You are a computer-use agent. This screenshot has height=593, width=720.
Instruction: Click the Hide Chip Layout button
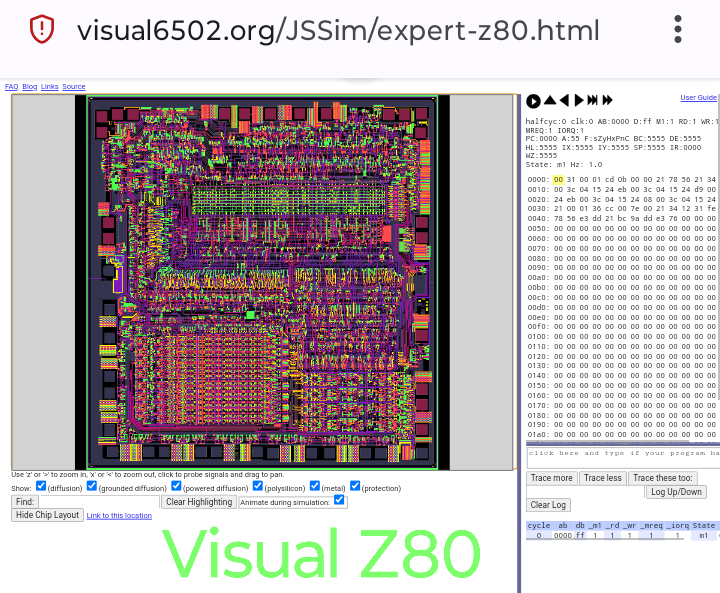tap(47, 515)
